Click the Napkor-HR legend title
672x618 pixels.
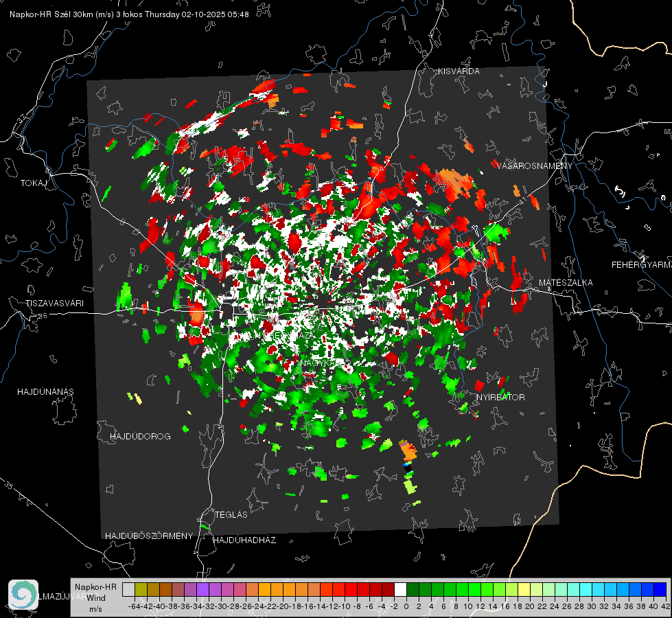click(95, 587)
